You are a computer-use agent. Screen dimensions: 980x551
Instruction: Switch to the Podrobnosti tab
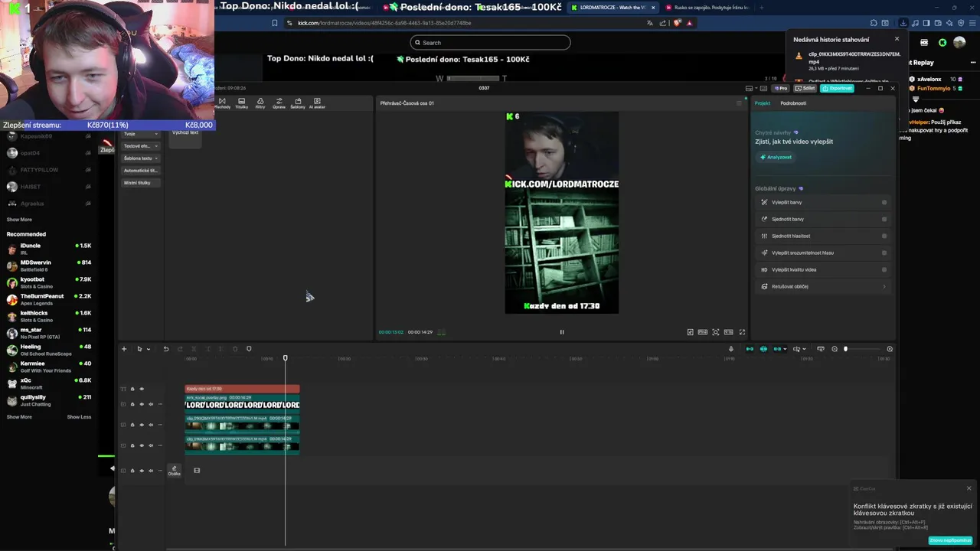pos(793,103)
